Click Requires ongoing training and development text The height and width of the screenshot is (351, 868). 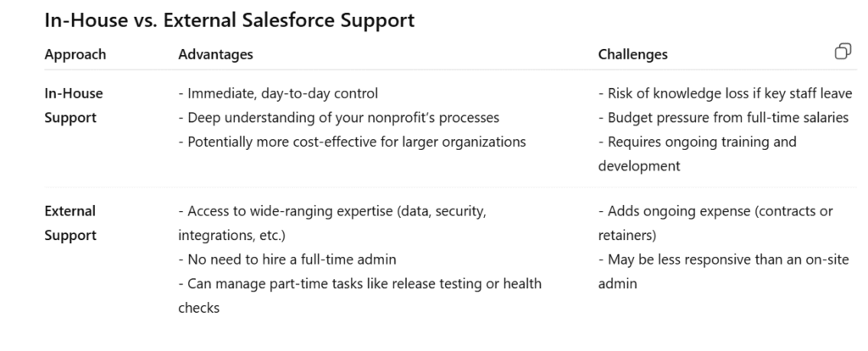[698, 154]
